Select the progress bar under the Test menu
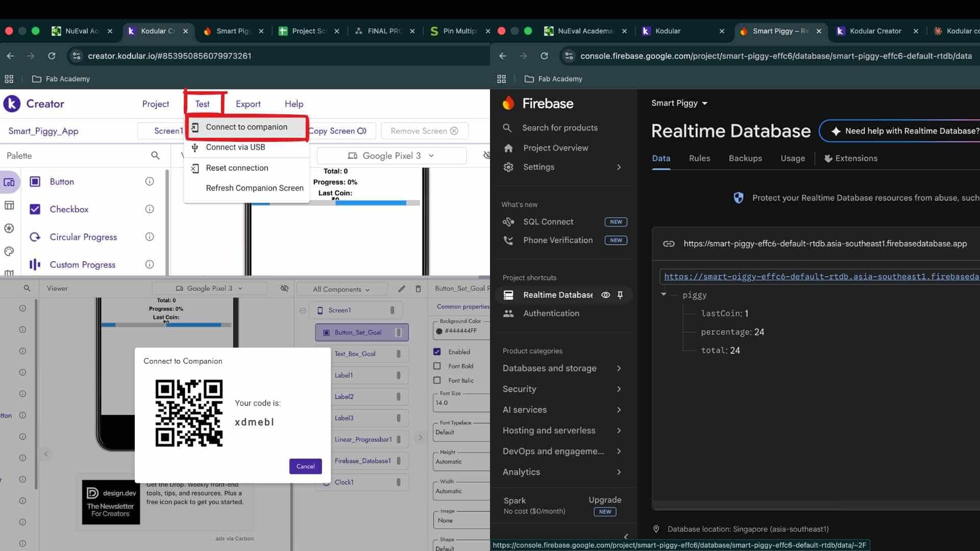The height and width of the screenshot is (551, 980). 335,203
